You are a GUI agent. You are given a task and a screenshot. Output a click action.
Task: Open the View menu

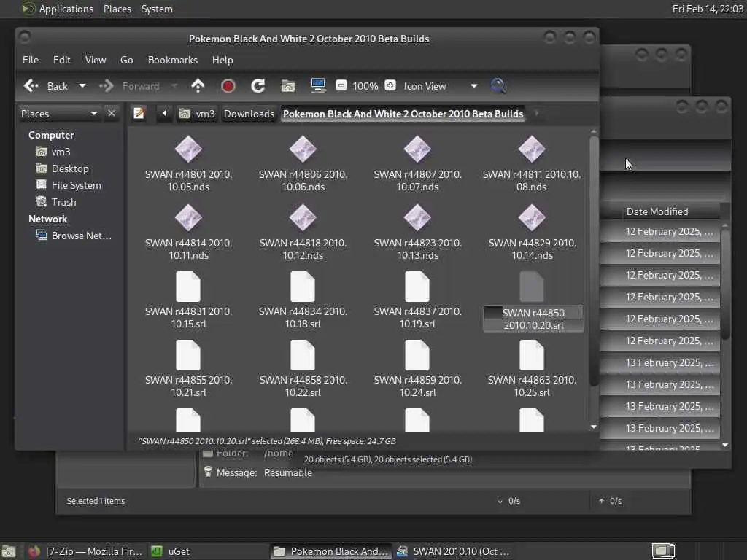[96, 60]
